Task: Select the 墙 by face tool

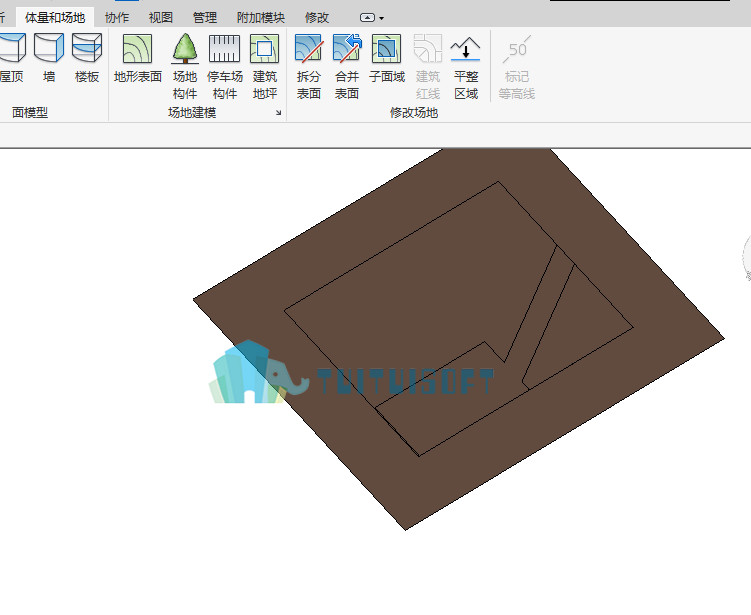Action: 48,57
